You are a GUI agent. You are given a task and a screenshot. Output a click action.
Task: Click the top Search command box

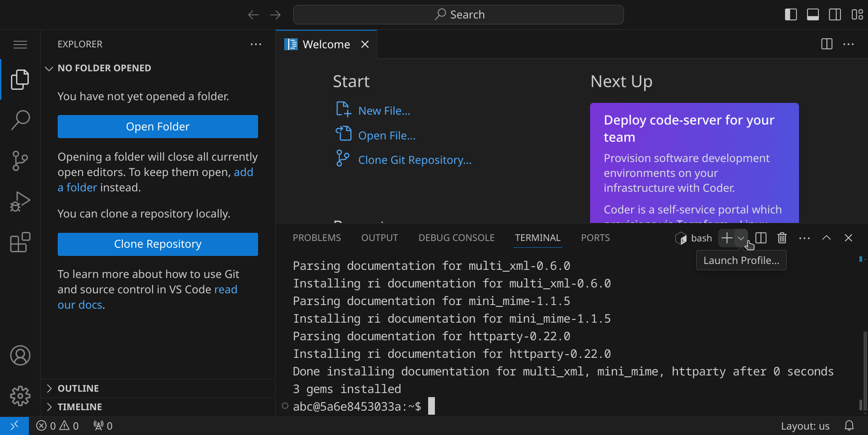pos(458,14)
